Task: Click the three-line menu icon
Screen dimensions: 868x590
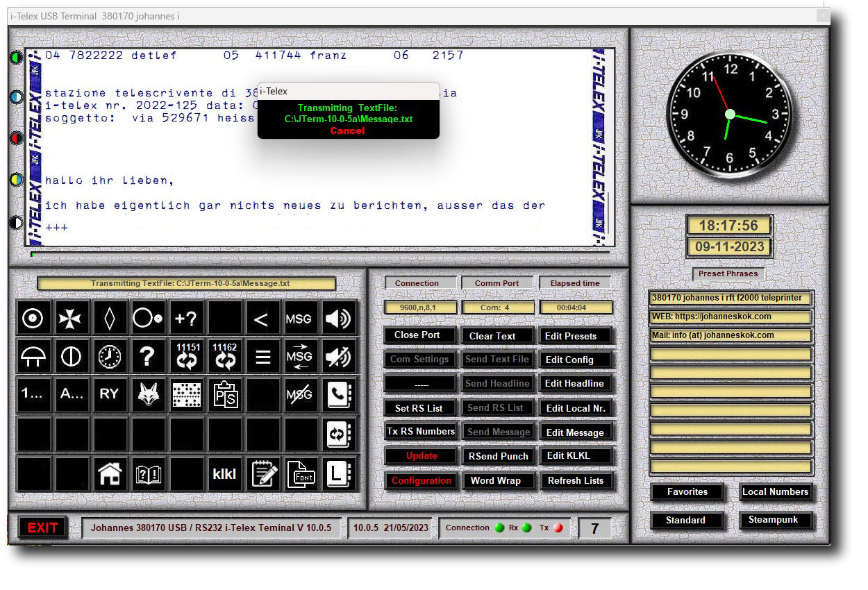Action: click(x=262, y=357)
